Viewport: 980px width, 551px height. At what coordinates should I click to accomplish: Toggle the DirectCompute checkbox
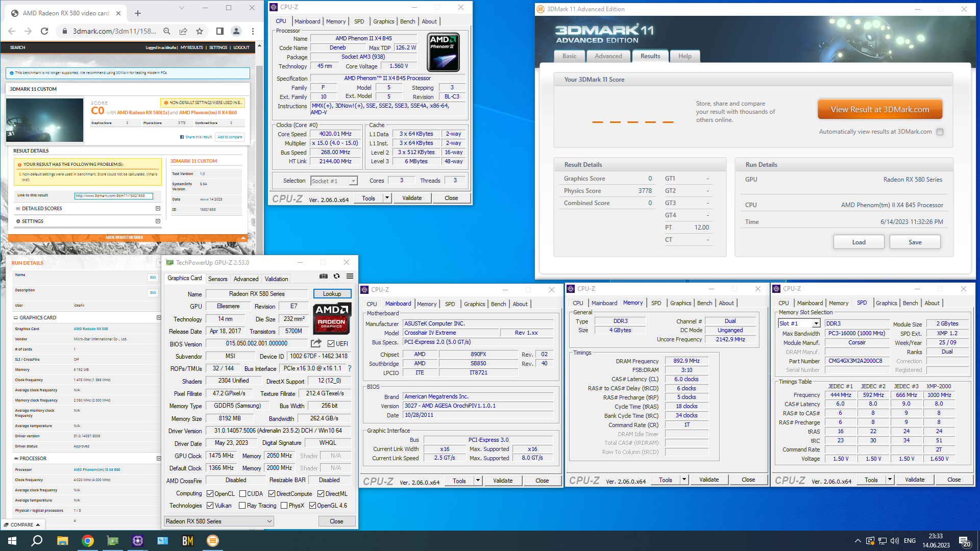[x=272, y=494]
